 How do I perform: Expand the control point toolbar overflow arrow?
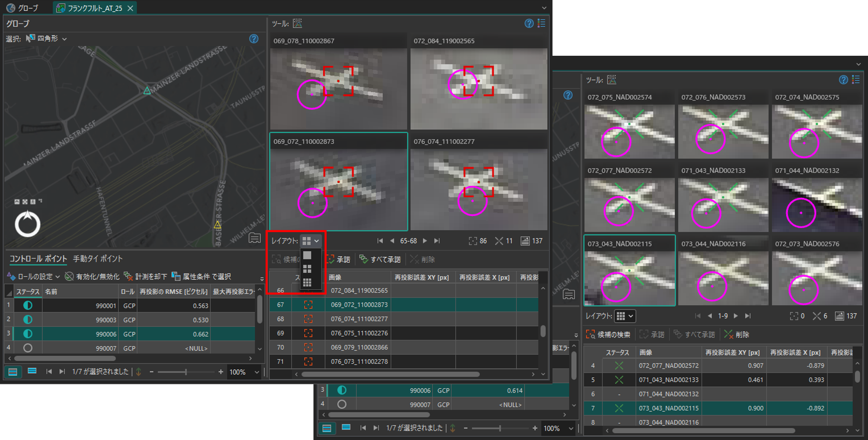[x=262, y=279]
